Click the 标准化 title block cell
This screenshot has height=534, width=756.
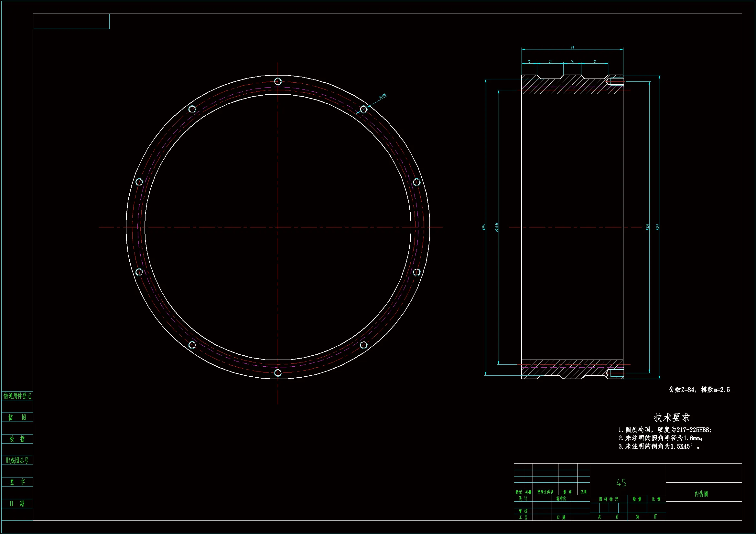[x=561, y=498]
